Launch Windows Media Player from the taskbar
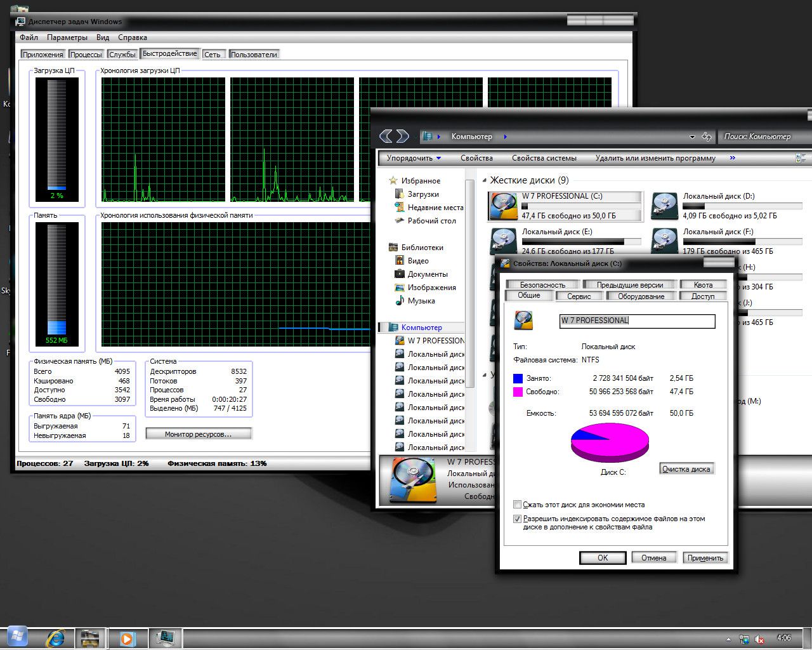 click(127, 638)
